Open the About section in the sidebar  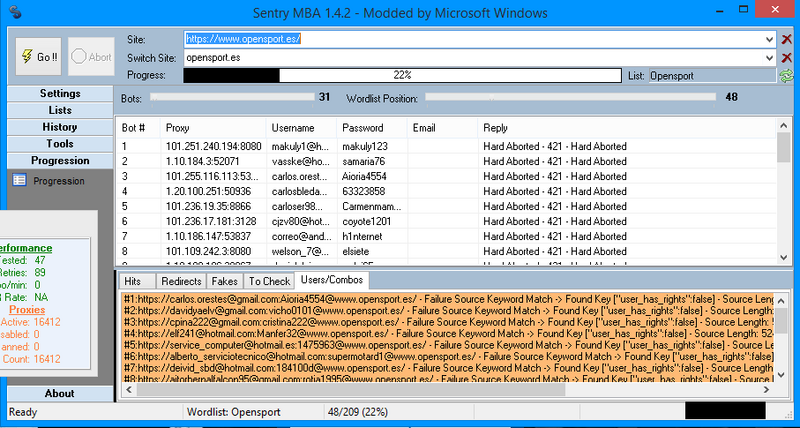click(x=60, y=393)
